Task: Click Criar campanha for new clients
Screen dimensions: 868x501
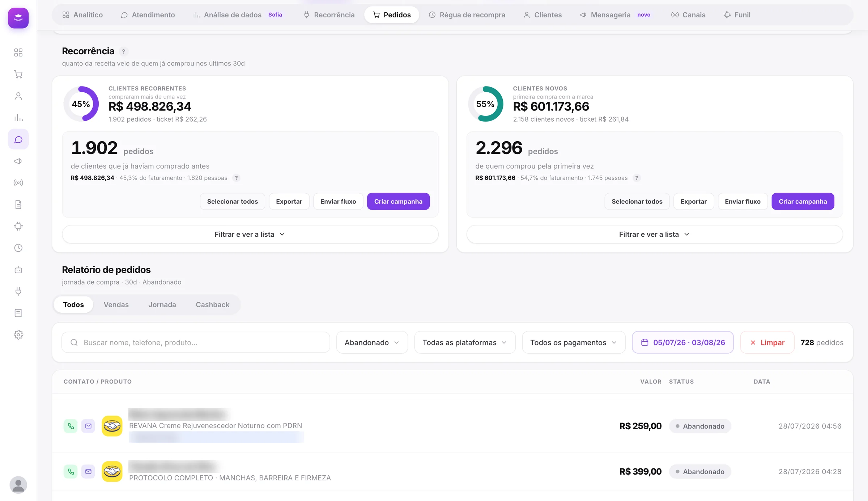Action: click(x=803, y=201)
